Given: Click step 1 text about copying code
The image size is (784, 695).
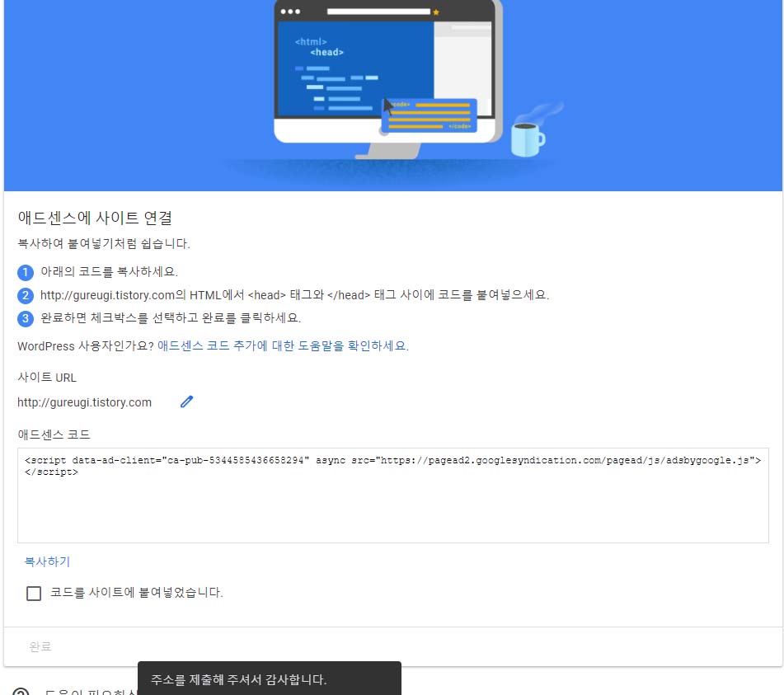Looking at the screenshot, I should (x=109, y=271).
